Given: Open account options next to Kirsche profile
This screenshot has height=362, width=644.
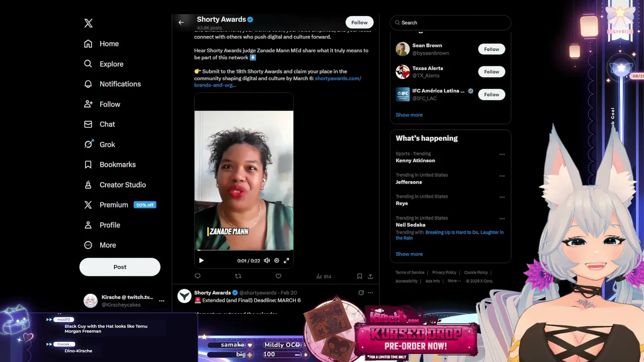Looking at the screenshot, I should (162, 301).
